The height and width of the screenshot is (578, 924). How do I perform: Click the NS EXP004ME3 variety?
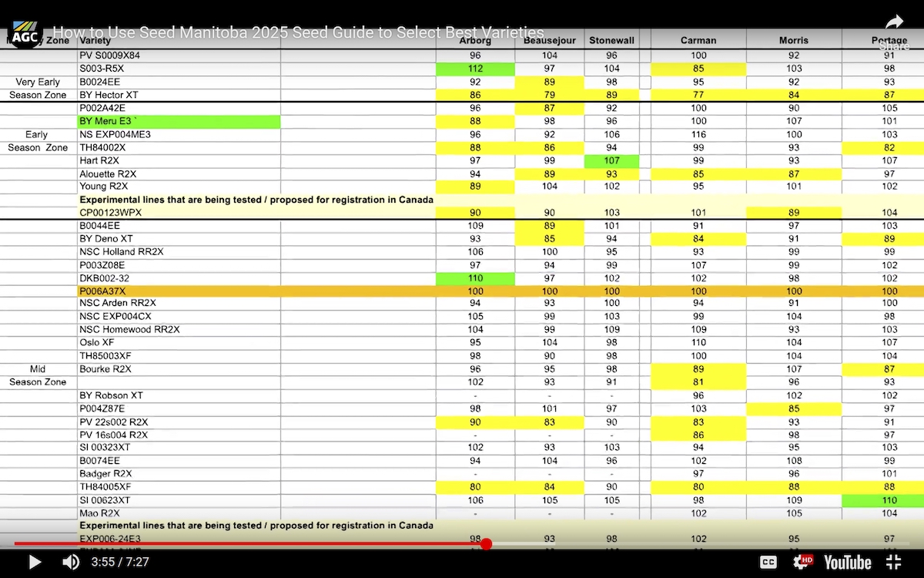(x=115, y=134)
